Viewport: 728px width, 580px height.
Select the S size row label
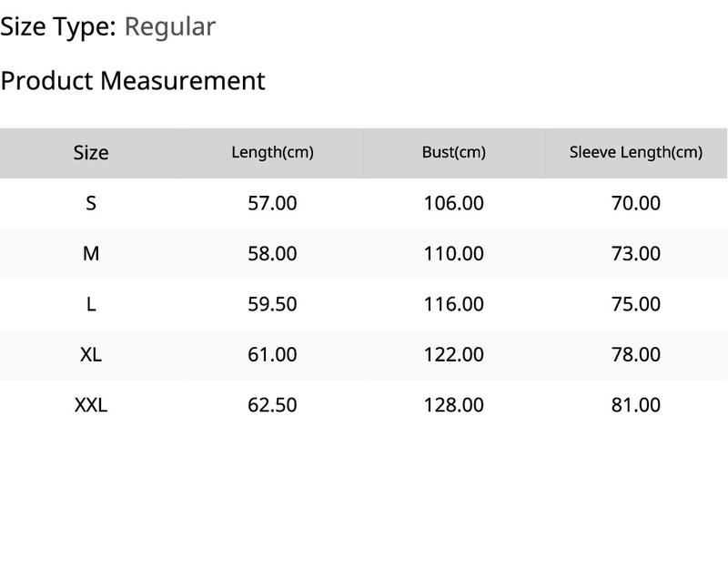(x=91, y=203)
